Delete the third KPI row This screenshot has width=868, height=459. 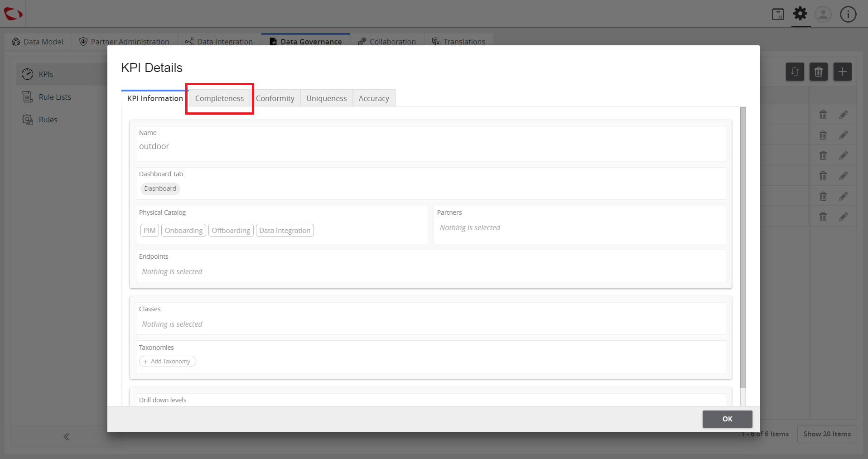coord(823,156)
